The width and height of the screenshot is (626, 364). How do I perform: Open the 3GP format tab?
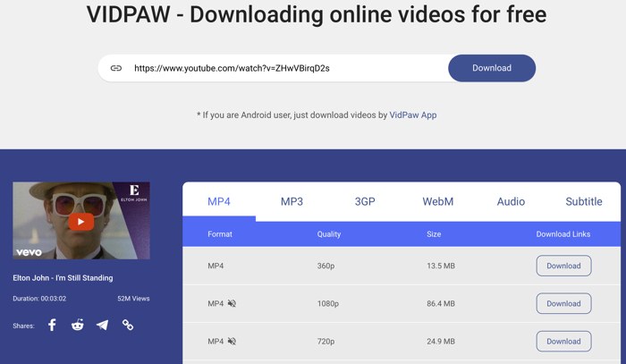[365, 201]
